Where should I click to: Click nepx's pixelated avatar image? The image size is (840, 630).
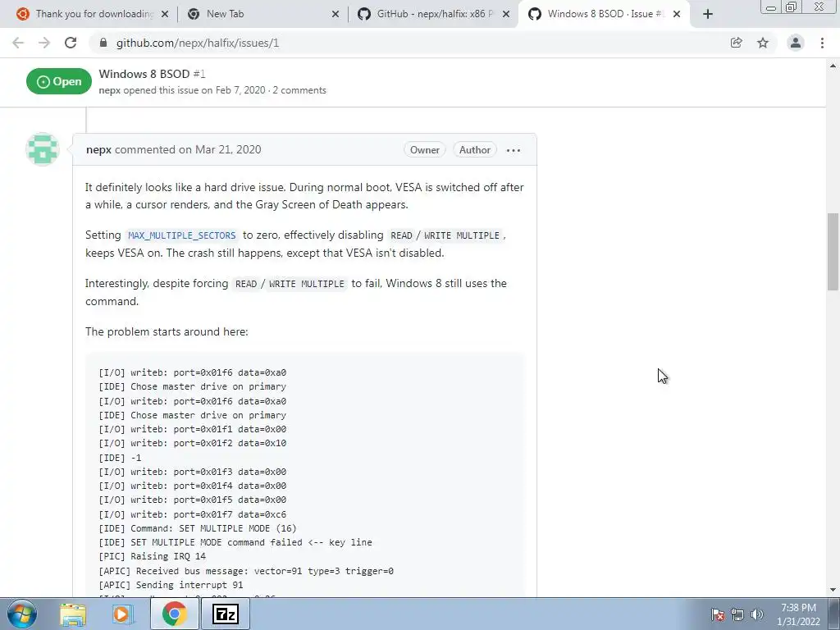(x=43, y=149)
